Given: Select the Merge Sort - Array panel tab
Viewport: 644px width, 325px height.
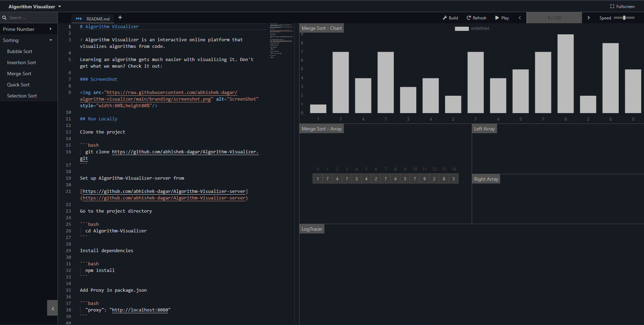Looking at the screenshot, I should click(322, 129).
